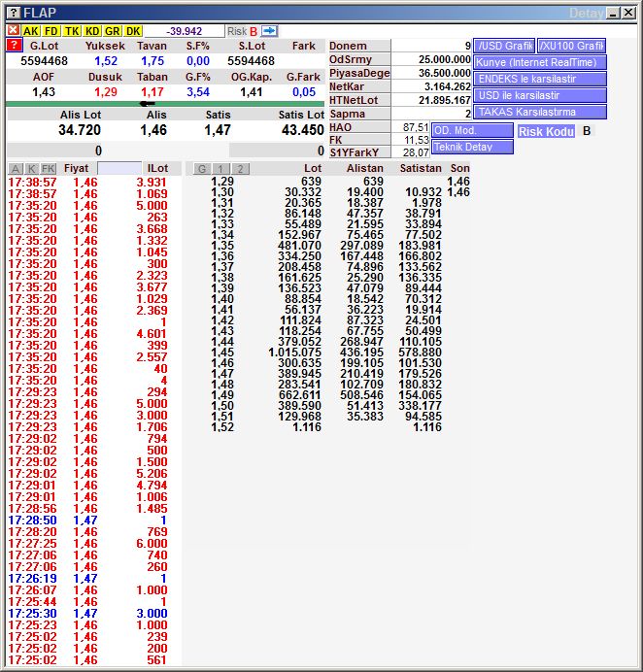Select the FD toolbar button
Screen dimensions: 643x672
tap(51, 31)
